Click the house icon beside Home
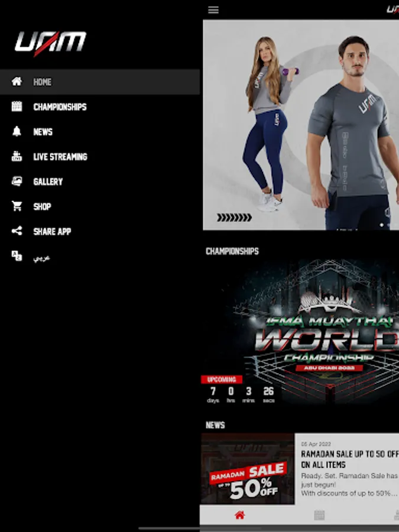The width and height of the screenshot is (399, 532). click(17, 82)
